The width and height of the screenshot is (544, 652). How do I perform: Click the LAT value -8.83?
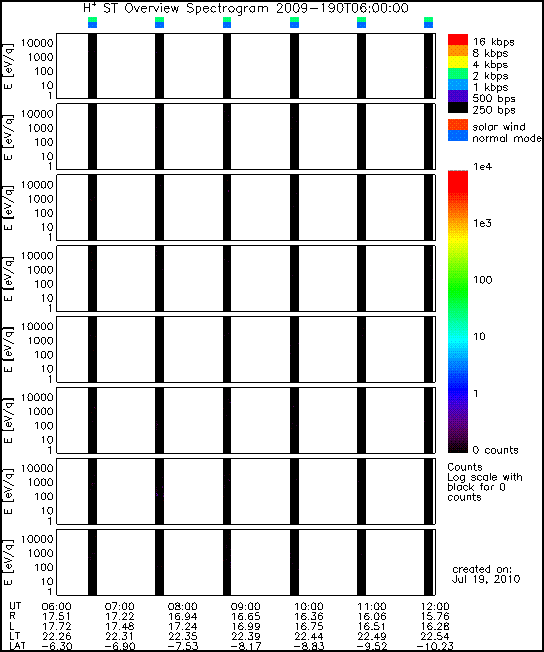tap(307, 647)
